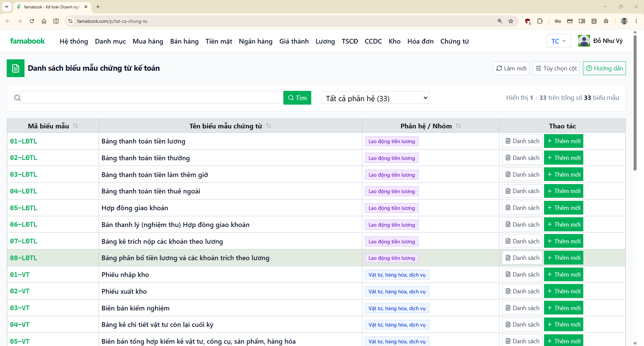This screenshot has width=644, height=346.
Task: Click the zoom magnifier icon in address bar
Action: coord(500,21)
